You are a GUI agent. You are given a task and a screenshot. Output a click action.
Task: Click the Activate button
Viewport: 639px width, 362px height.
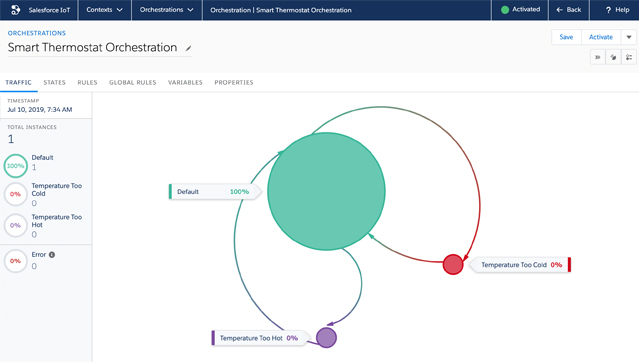click(x=601, y=37)
